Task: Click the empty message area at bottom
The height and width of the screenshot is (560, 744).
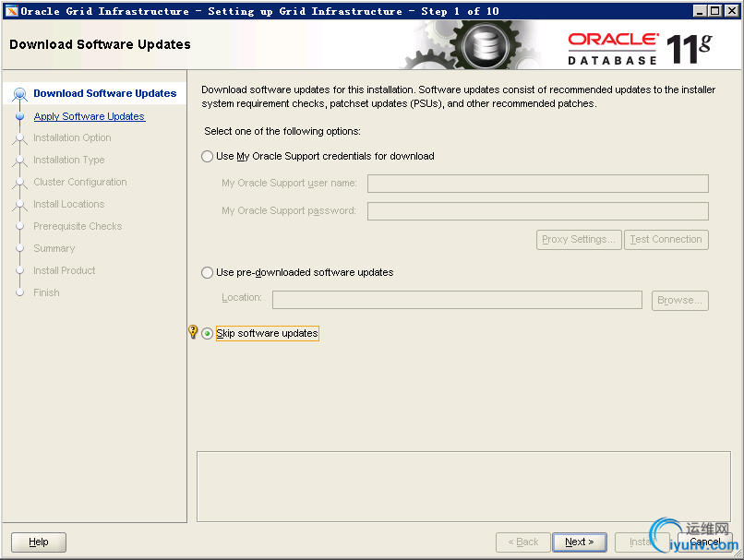Action: tap(463, 486)
